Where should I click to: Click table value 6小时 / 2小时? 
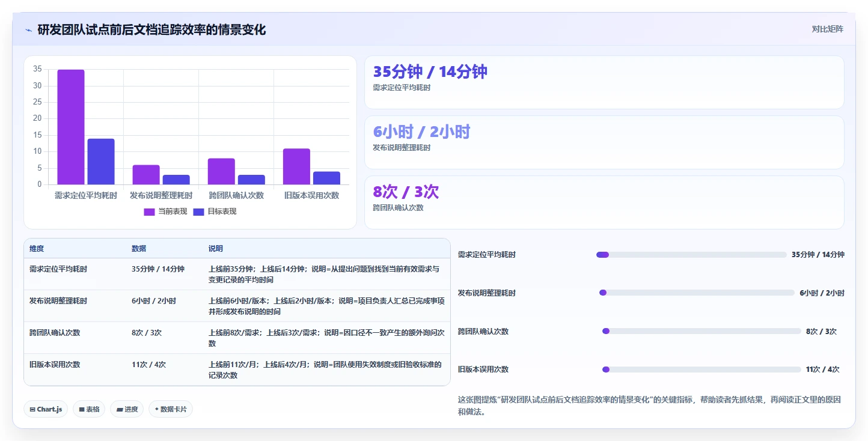(x=154, y=300)
